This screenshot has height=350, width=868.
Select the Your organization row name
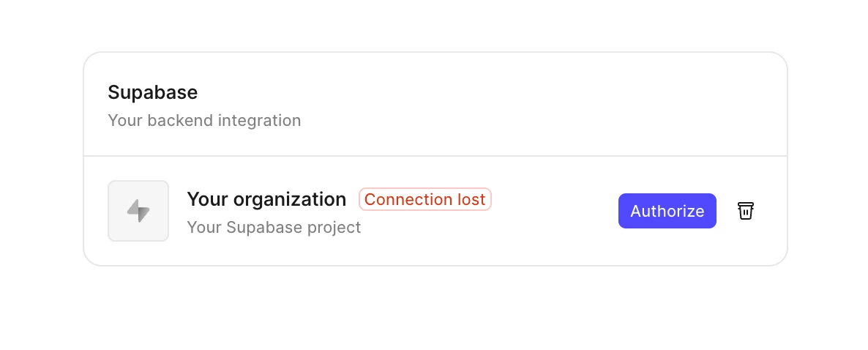[x=266, y=199]
